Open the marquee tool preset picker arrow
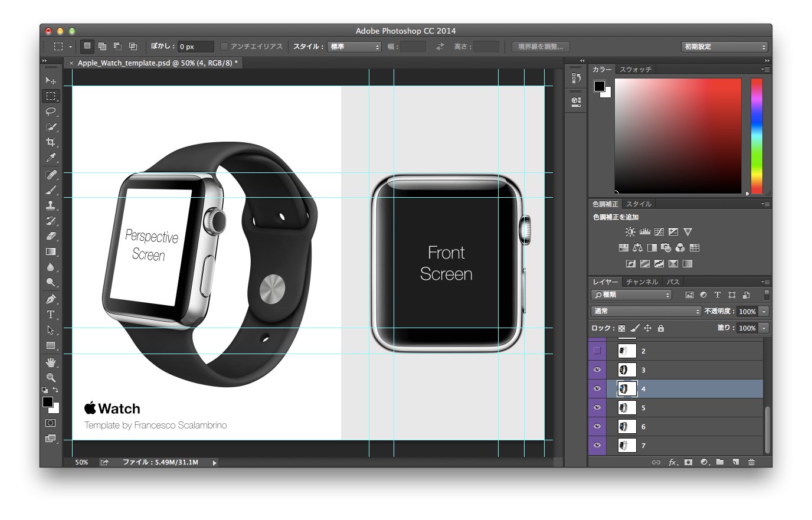Screen dimensions: 812x520 pos(70,47)
